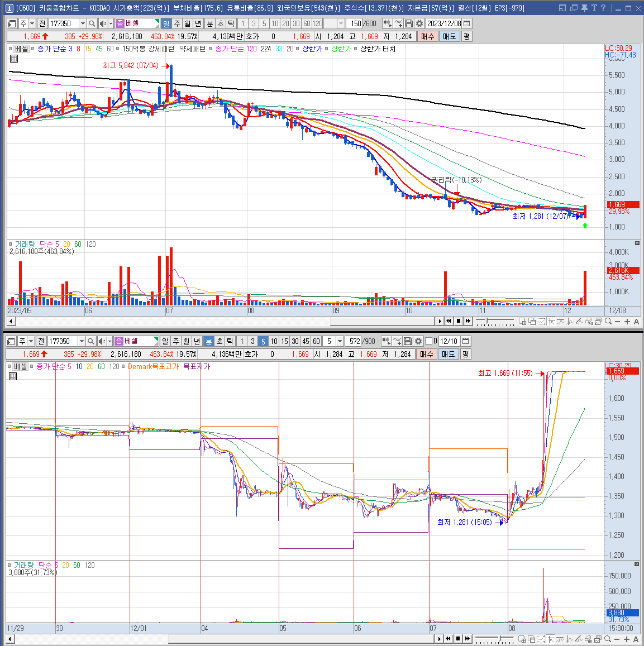Collapse the upper volume pane with its corner button
Image resolution: width=644 pixels, height=646 pixels.
click(x=637, y=243)
